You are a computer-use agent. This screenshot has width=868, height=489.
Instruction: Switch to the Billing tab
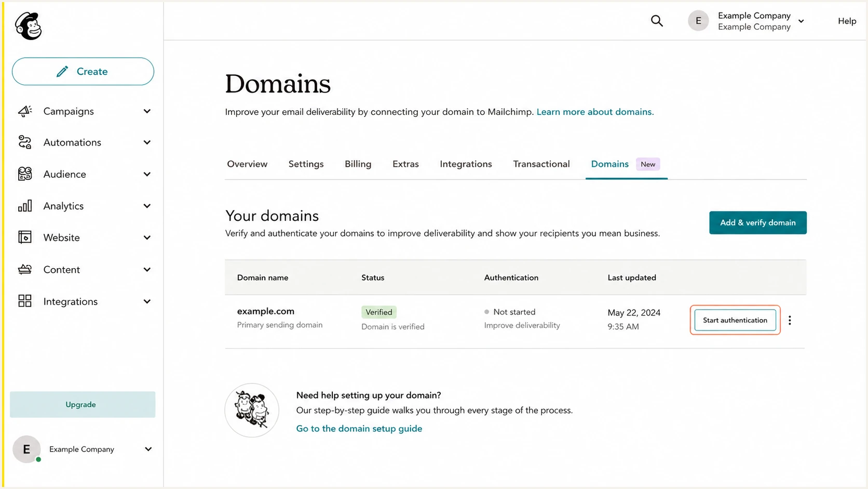(358, 164)
